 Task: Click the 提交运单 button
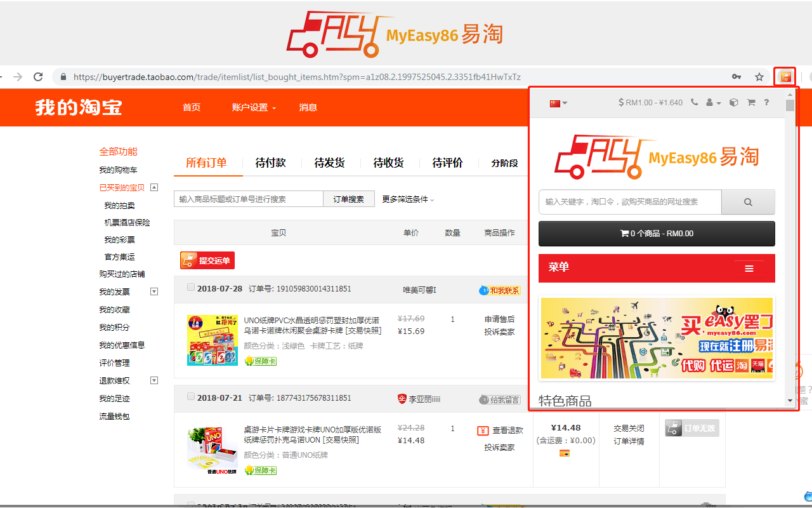point(207,260)
